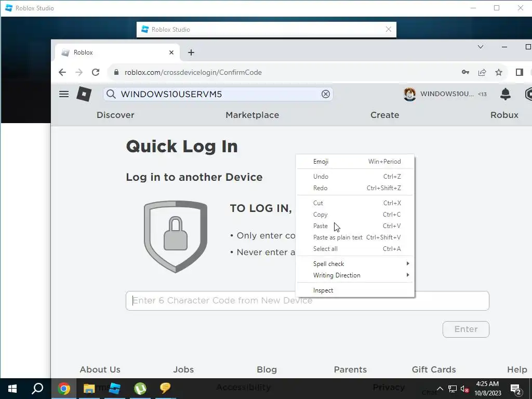Expand the Writing Direction submenu

pos(355,275)
